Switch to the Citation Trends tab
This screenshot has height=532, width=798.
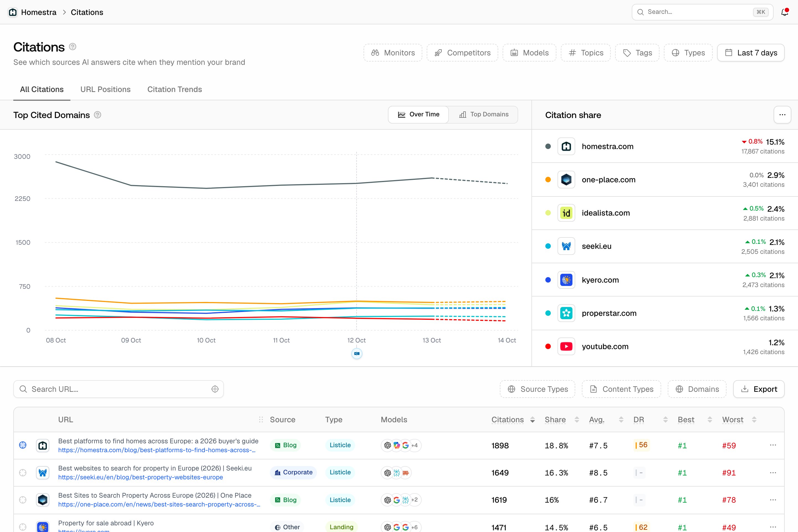pyautogui.click(x=174, y=89)
